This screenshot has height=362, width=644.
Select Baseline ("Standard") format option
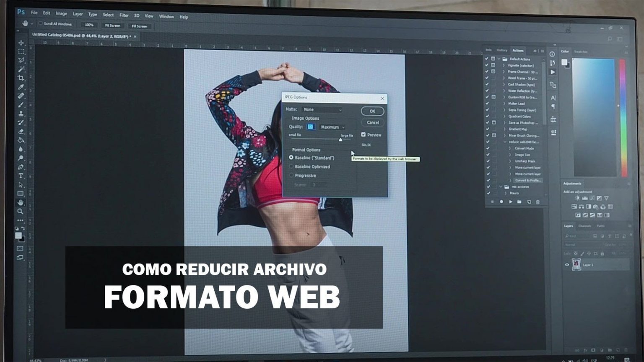291,158
